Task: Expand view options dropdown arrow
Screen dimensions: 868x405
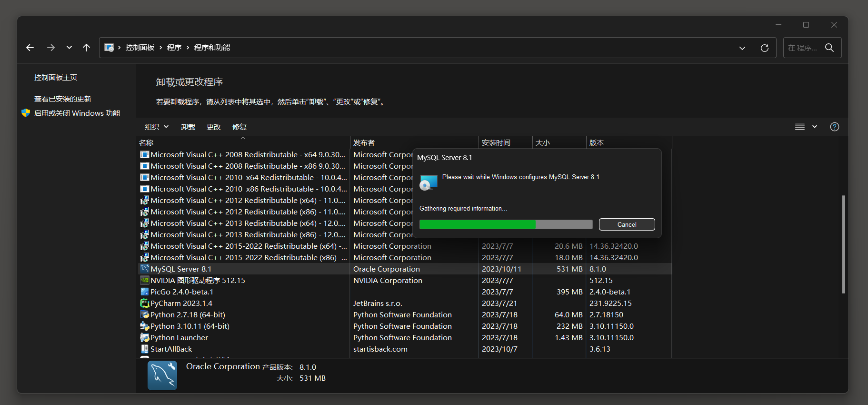Action: 815,127
